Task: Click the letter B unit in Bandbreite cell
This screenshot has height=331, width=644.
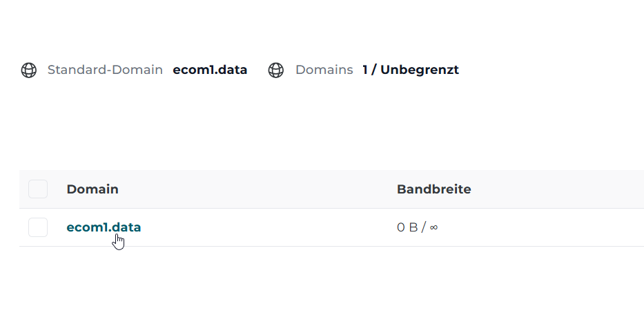Action: pos(413,227)
